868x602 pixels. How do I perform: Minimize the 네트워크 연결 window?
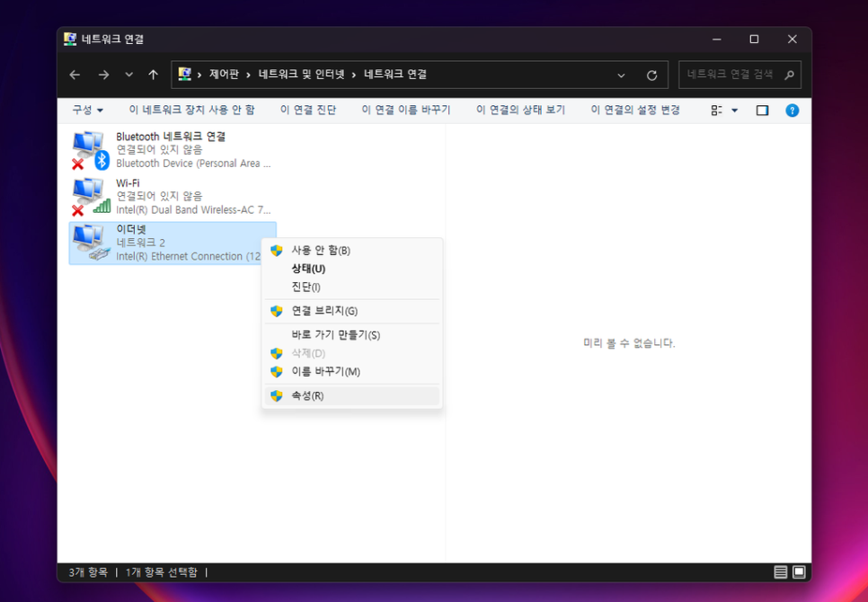[x=717, y=40]
